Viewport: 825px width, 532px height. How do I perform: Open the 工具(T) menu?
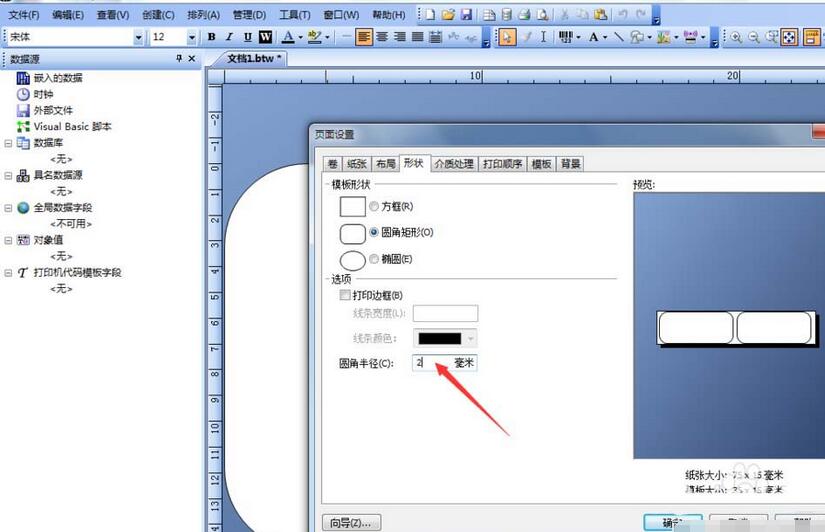pyautogui.click(x=294, y=15)
